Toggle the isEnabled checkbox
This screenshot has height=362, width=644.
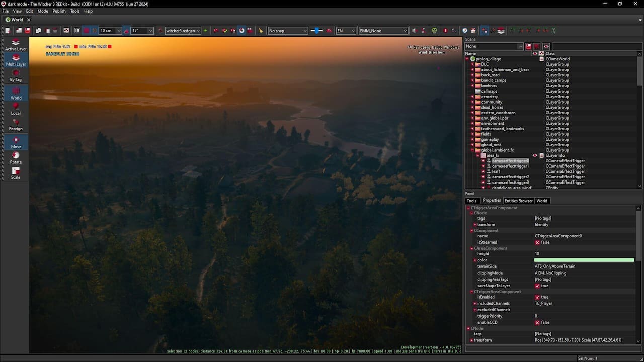point(537,297)
